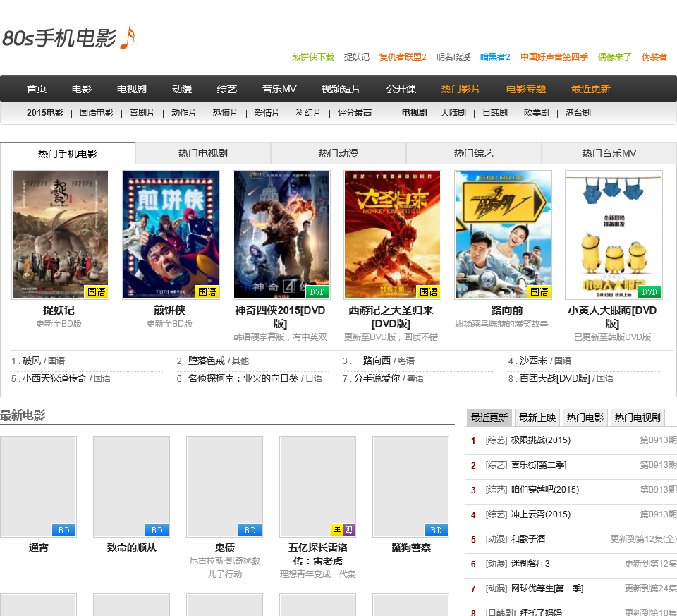Switch sidebar to 最新上映 tab

pos(537,418)
